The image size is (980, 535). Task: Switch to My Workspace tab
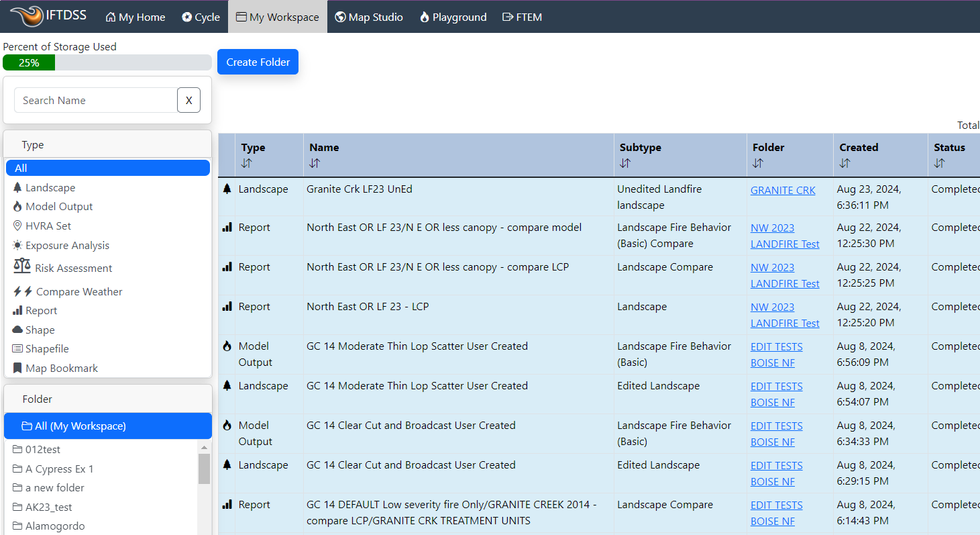(278, 17)
